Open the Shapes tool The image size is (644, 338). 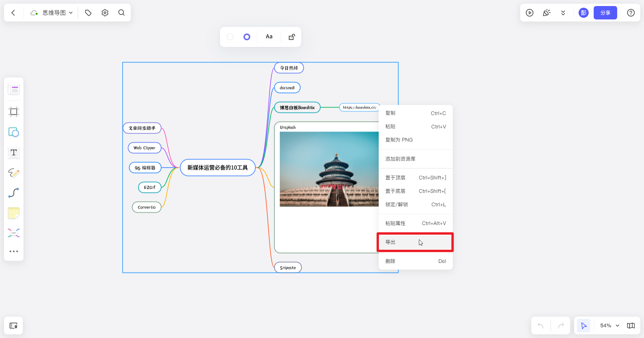click(x=13, y=132)
